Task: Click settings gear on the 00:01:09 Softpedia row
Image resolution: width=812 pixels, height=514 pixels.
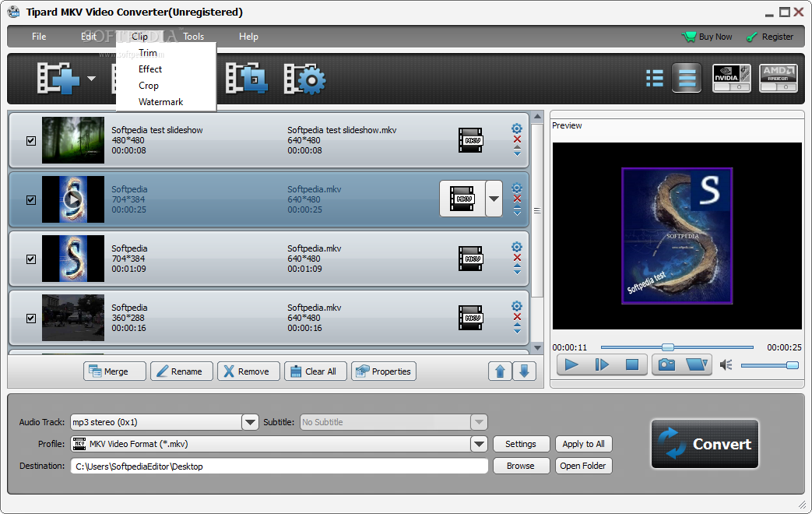Action: (x=517, y=247)
